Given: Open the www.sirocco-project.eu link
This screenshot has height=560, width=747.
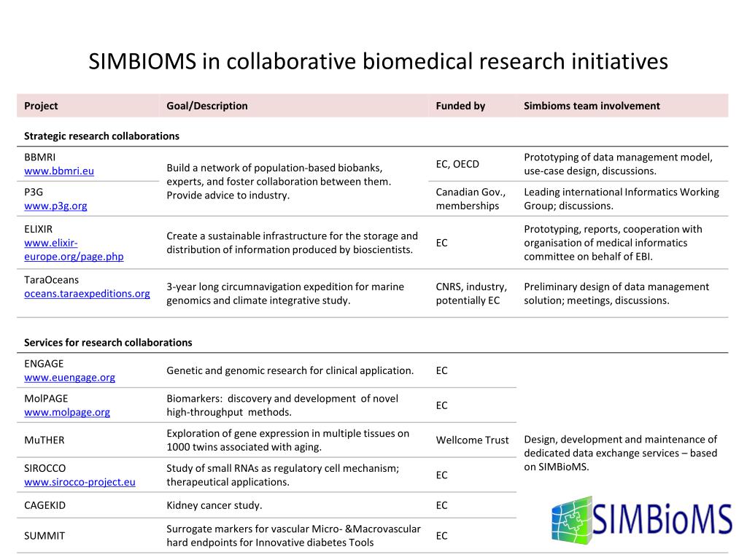Looking at the screenshot, I should pos(80,482).
